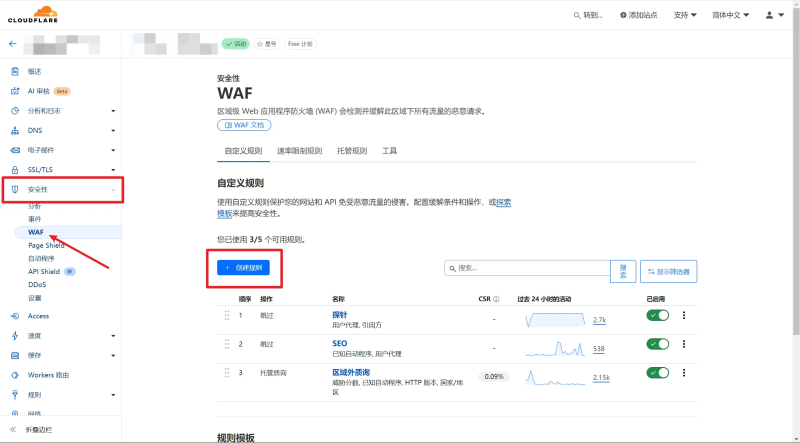Screen dimensions: 800x443
Task: Click the DNS network icon
Action: tap(15, 131)
